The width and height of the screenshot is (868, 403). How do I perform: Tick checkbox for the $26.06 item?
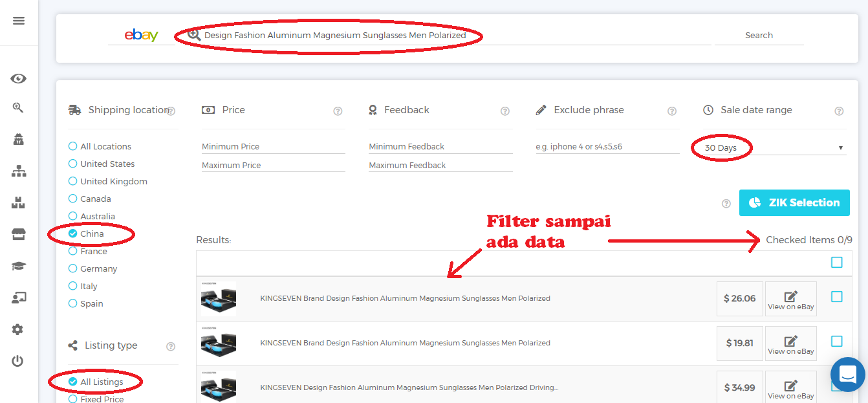[837, 297]
